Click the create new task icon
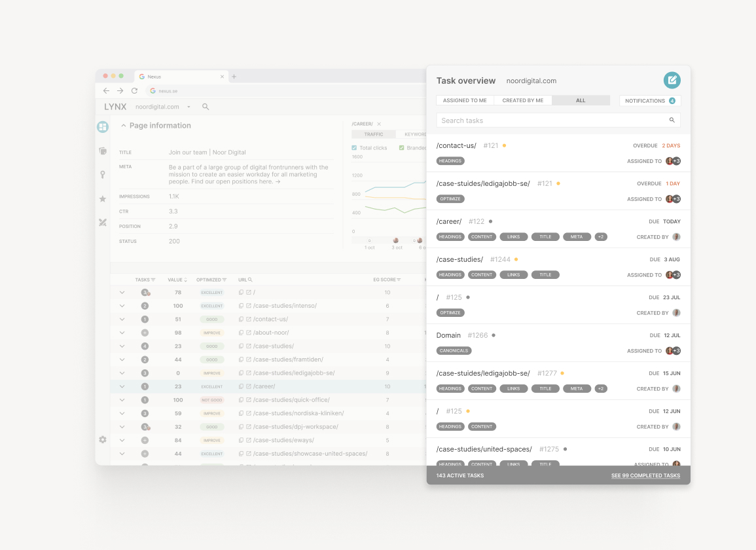This screenshot has height=550, width=756. pos(672,81)
